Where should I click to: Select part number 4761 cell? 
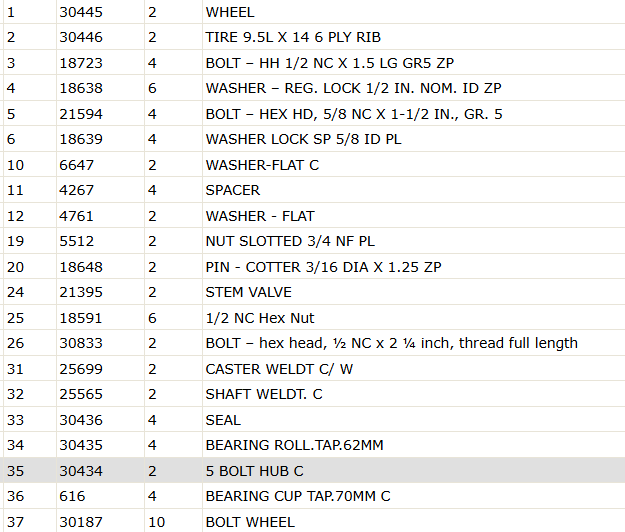[x=100, y=216]
